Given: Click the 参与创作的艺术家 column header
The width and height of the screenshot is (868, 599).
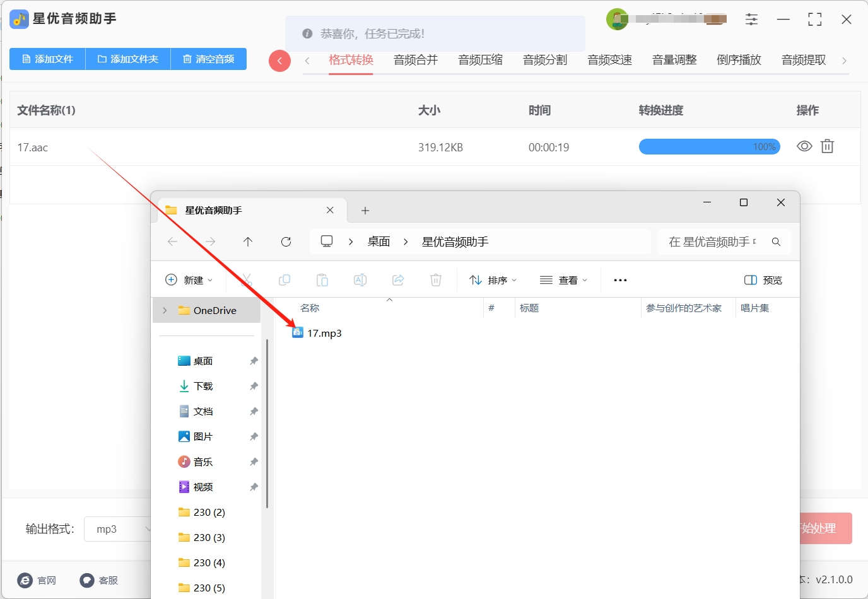Looking at the screenshot, I should (x=684, y=308).
